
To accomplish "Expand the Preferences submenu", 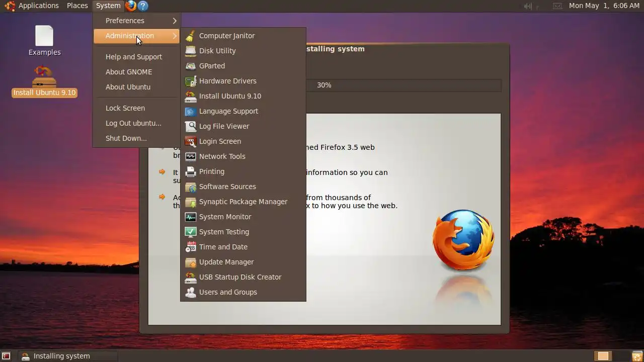I will [x=136, y=21].
